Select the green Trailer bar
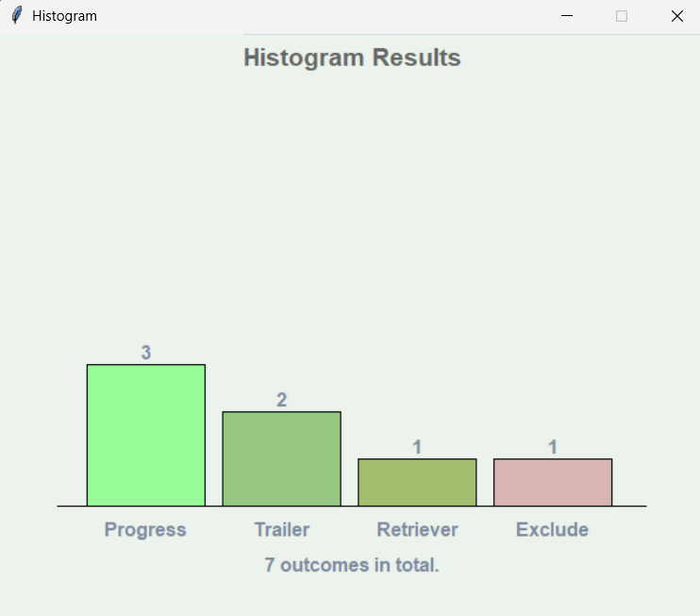Screen dimensions: 700x616 click(281, 458)
